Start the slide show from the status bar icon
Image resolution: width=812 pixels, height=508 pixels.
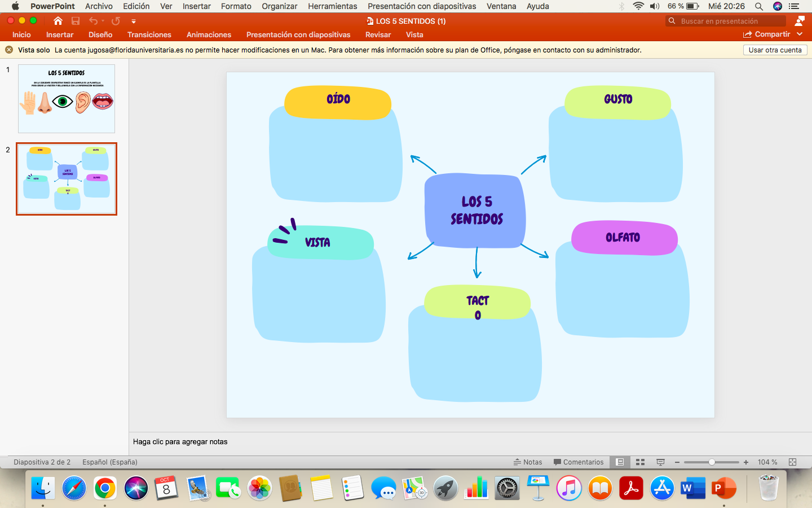pyautogui.click(x=660, y=462)
